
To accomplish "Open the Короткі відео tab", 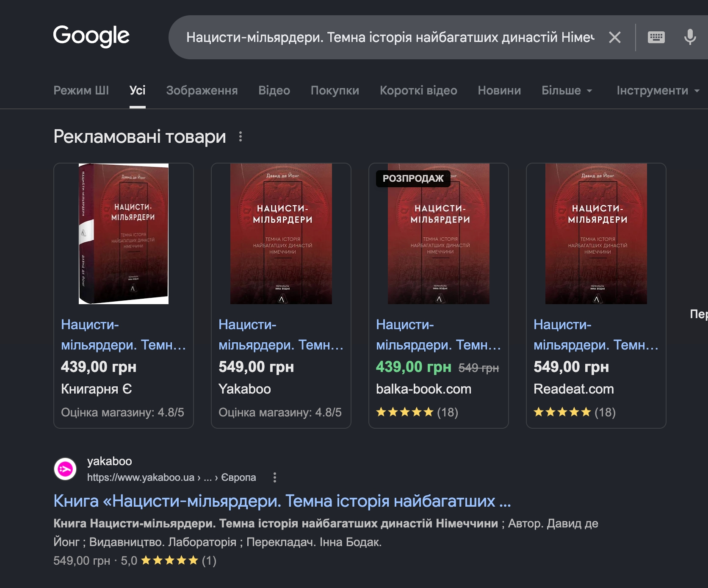I will tap(418, 90).
